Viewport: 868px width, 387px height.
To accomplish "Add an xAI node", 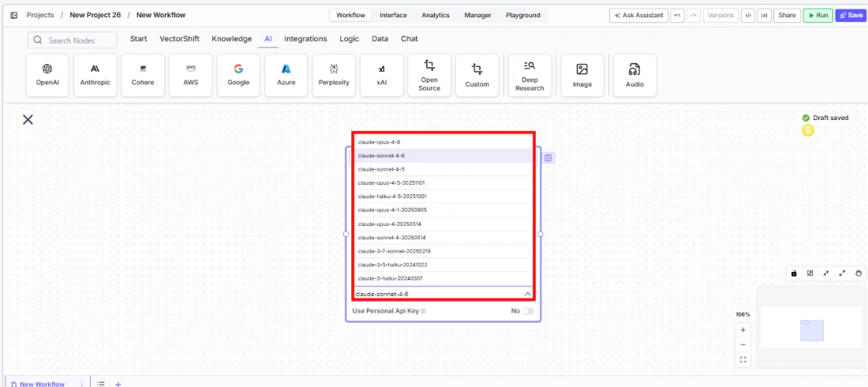I will [x=381, y=75].
